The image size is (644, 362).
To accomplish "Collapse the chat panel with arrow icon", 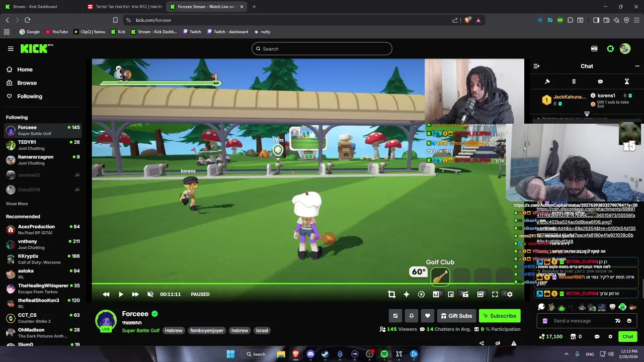I will 536,66.
